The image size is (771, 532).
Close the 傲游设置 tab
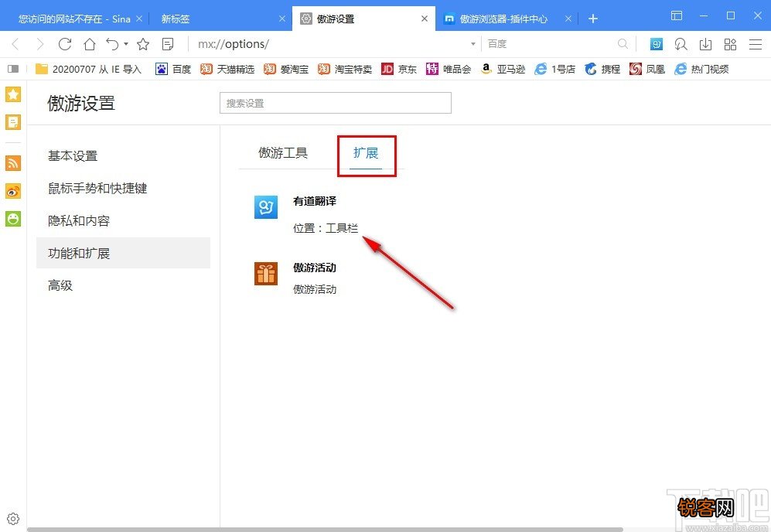coord(425,19)
